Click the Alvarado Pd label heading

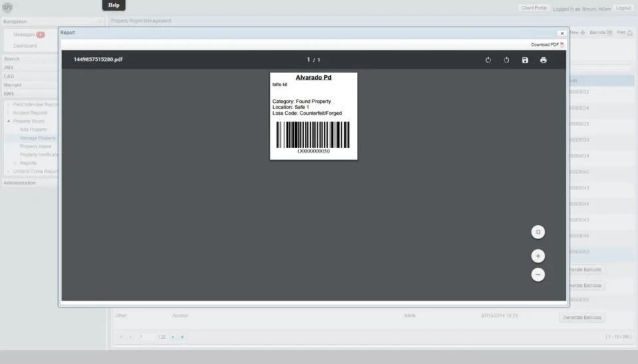pos(313,77)
